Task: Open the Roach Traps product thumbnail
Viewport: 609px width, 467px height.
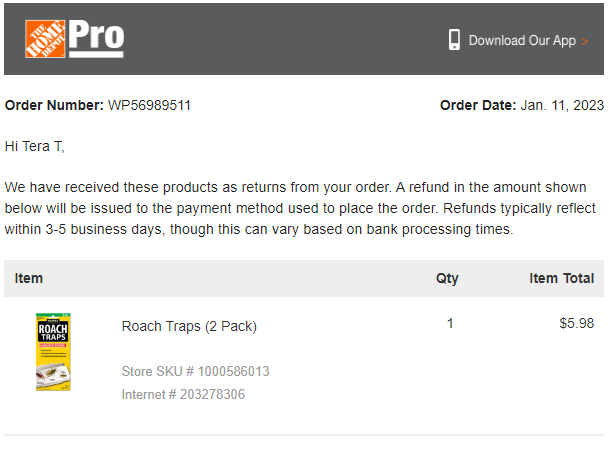Action: point(53,352)
